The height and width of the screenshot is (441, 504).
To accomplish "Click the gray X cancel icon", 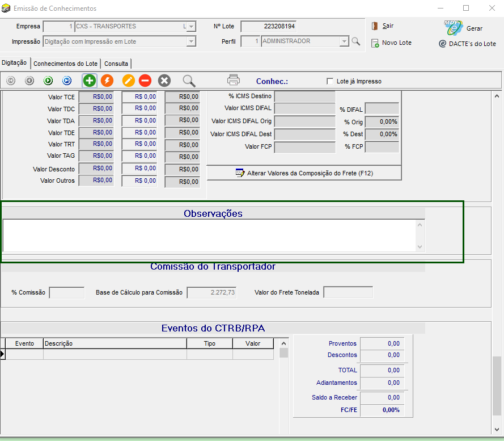I will pyautogui.click(x=164, y=81).
